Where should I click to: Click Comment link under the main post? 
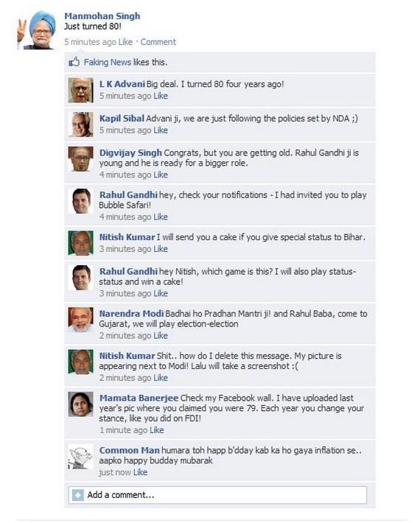coord(158,42)
